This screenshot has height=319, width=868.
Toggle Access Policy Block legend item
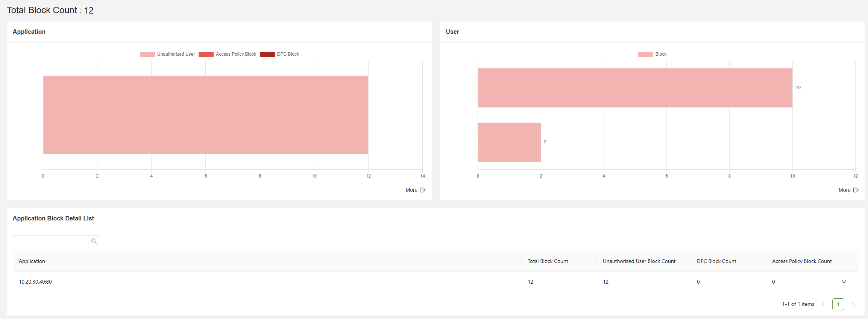pos(227,54)
